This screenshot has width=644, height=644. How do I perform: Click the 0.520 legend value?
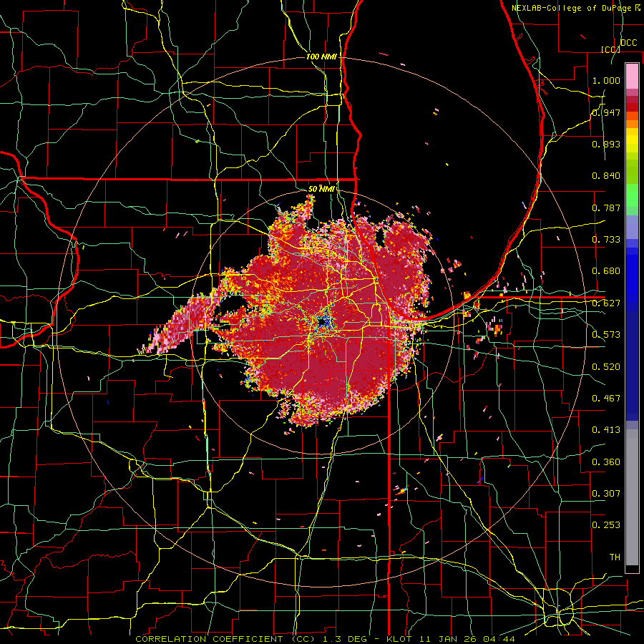[x=606, y=367]
